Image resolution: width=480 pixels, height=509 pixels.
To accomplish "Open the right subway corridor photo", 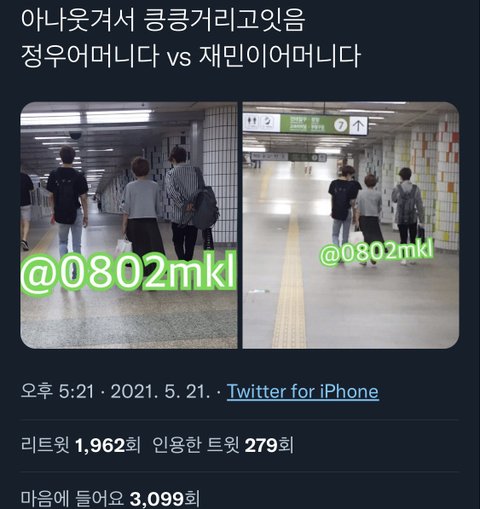I will coord(351,225).
